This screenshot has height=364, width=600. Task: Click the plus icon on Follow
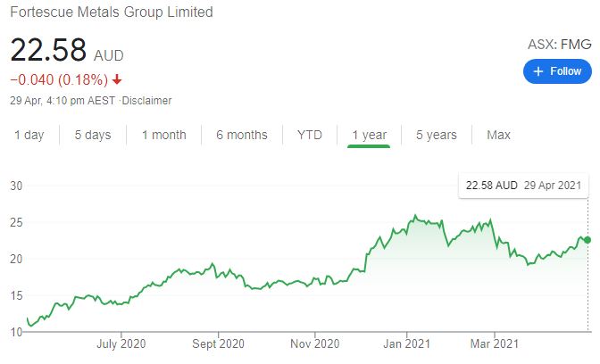(538, 71)
